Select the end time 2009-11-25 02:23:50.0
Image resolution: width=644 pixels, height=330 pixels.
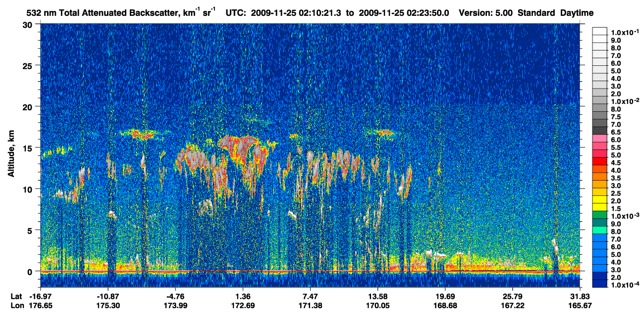tap(403, 13)
